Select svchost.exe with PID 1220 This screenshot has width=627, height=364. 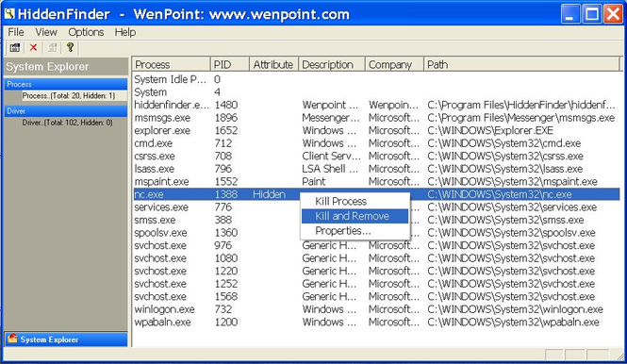(x=376, y=272)
